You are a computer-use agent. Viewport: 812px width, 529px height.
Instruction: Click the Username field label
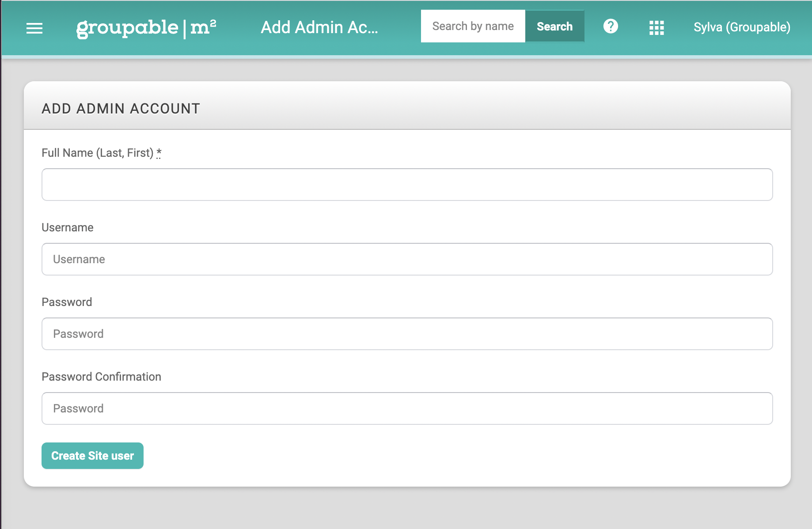pos(68,227)
